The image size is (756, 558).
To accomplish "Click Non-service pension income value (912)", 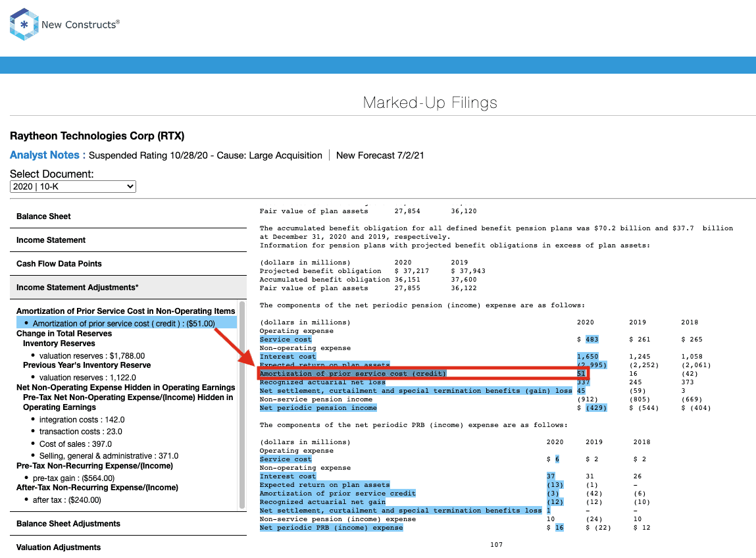I will tap(588, 399).
